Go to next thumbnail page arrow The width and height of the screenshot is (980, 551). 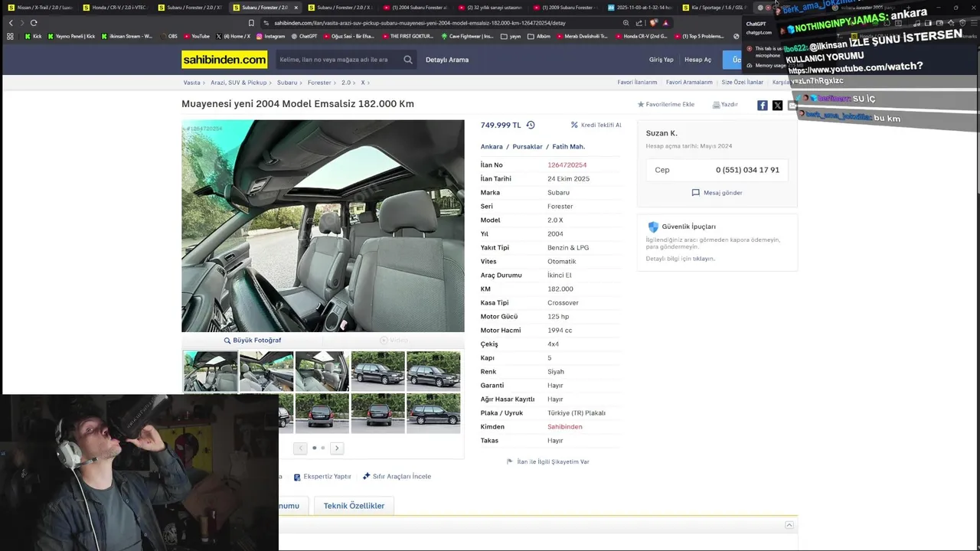pos(337,448)
